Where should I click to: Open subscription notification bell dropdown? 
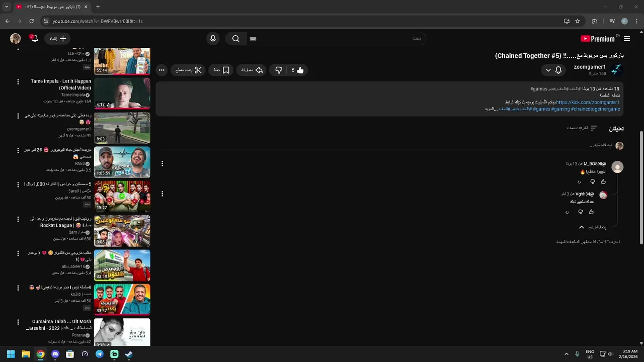pos(553,70)
